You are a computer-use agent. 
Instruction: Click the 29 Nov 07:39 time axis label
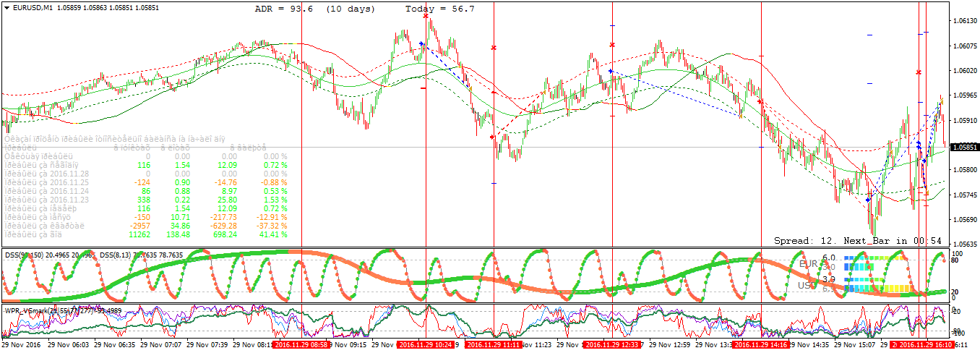[208, 346]
